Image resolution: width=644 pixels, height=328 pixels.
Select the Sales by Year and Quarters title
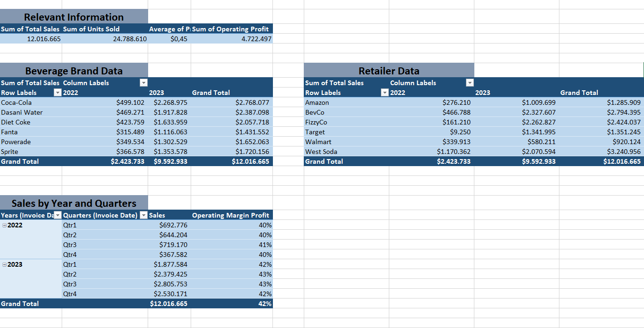pos(74,203)
